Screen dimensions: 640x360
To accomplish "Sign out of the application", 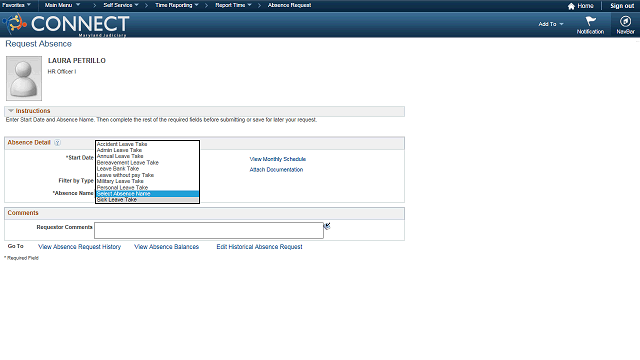I will pyautogui.click(x=622, y=6).
